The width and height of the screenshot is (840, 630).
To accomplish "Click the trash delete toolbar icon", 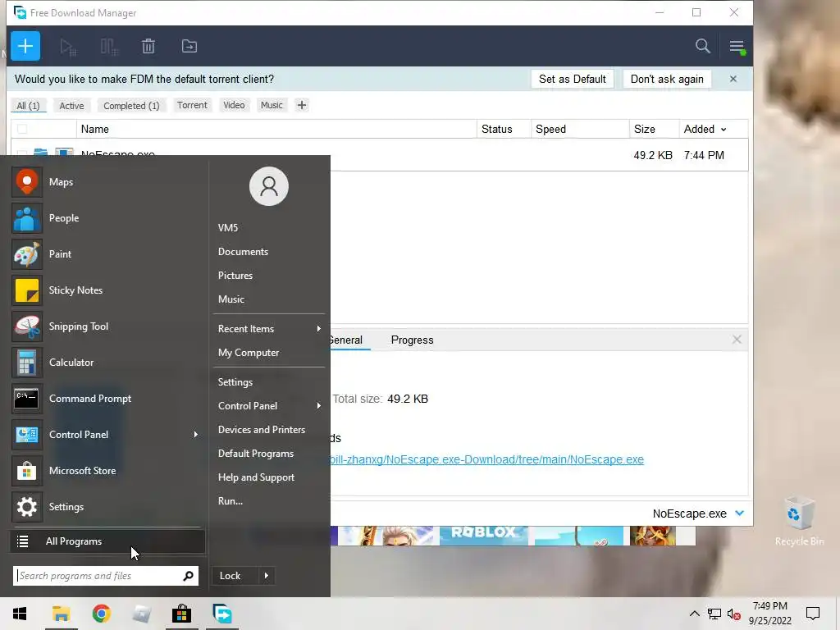I will (x=148, y=47).
